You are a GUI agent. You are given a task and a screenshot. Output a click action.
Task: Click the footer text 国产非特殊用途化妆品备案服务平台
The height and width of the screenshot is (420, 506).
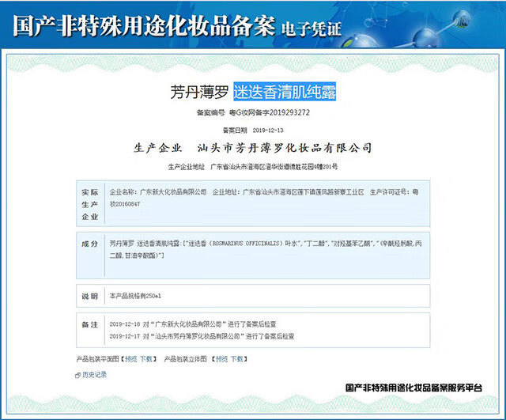pyautogui.click(x=414, y=388)
